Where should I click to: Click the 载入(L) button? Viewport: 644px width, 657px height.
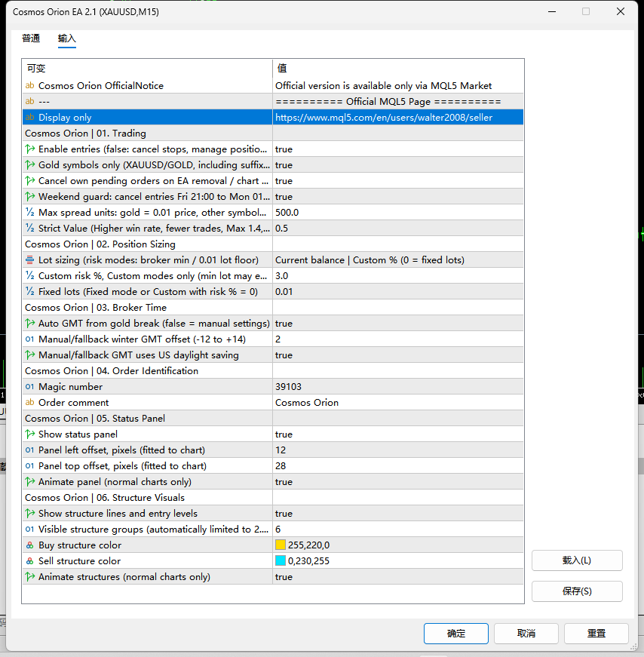[x=577, y=560]
